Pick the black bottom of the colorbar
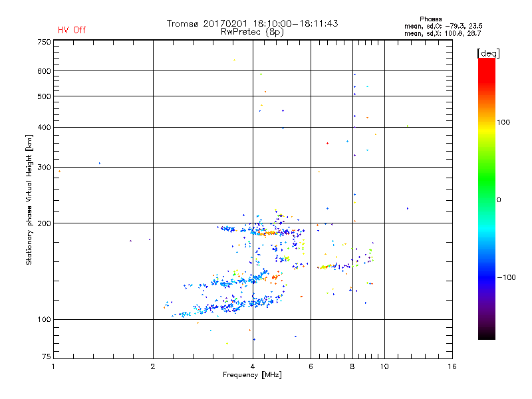The image size is (532, 399). (x=486, y=335)
